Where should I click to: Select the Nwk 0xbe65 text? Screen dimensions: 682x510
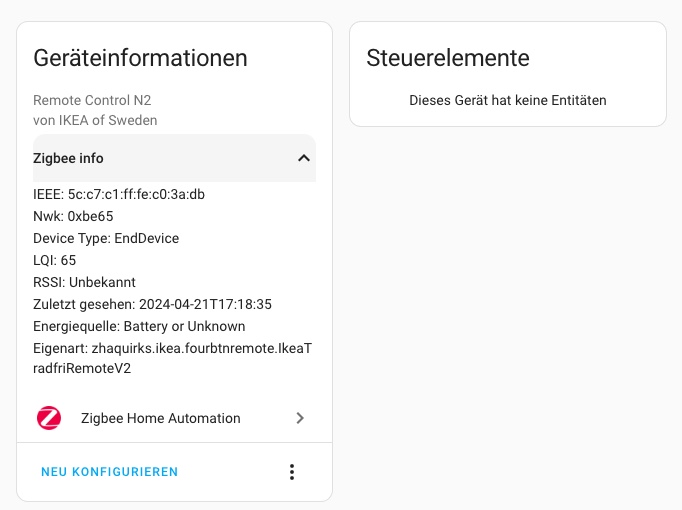tap(73, 216)
